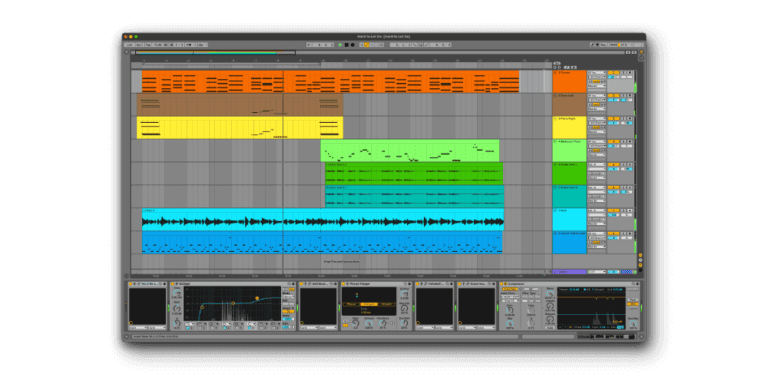Turn off the Compressor device activator

[502, 284]
